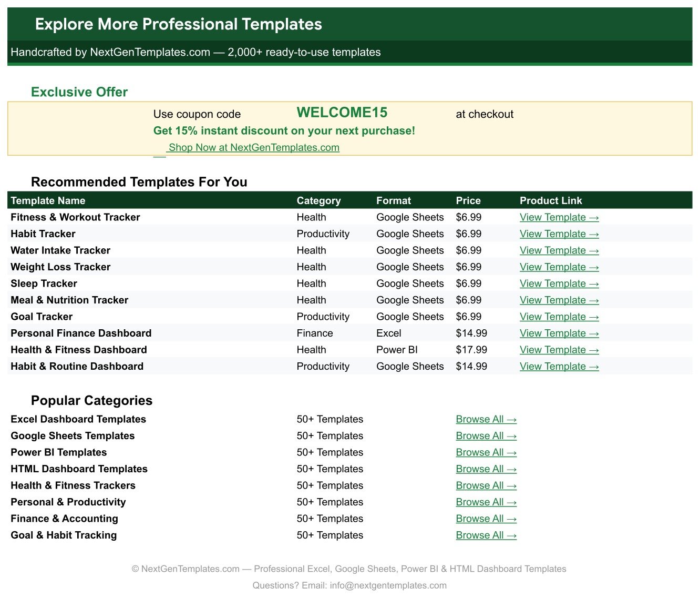Click Browse All for Finance & Accounting

(486, 519)
